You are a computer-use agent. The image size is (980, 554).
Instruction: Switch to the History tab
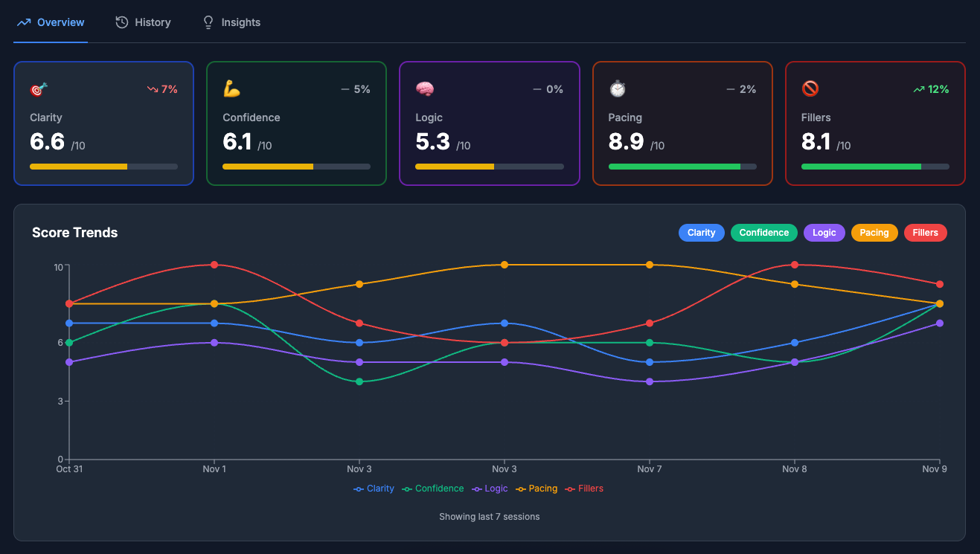coord(143,22)
